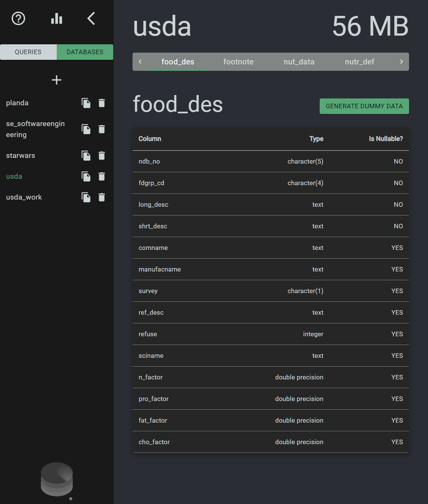The width and height of the screenshot is (428, 504).
Task: Copy the usda_work database
Action: (86, 197)
